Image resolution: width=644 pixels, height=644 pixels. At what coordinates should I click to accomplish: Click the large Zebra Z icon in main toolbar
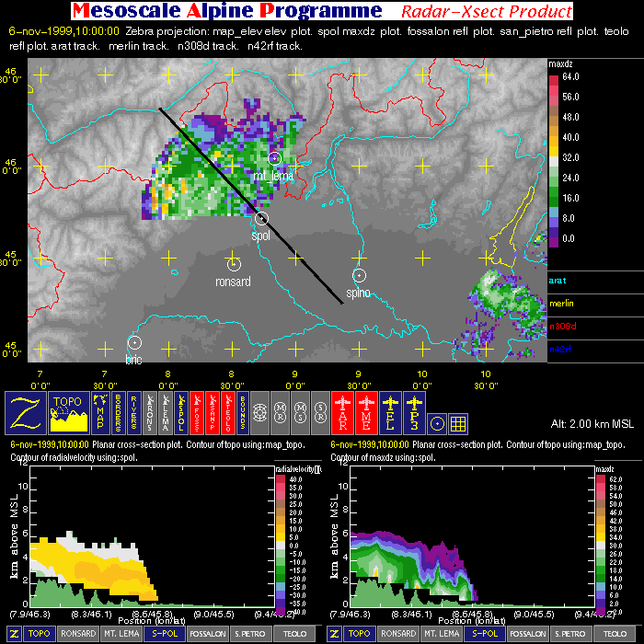pos(26,413)
